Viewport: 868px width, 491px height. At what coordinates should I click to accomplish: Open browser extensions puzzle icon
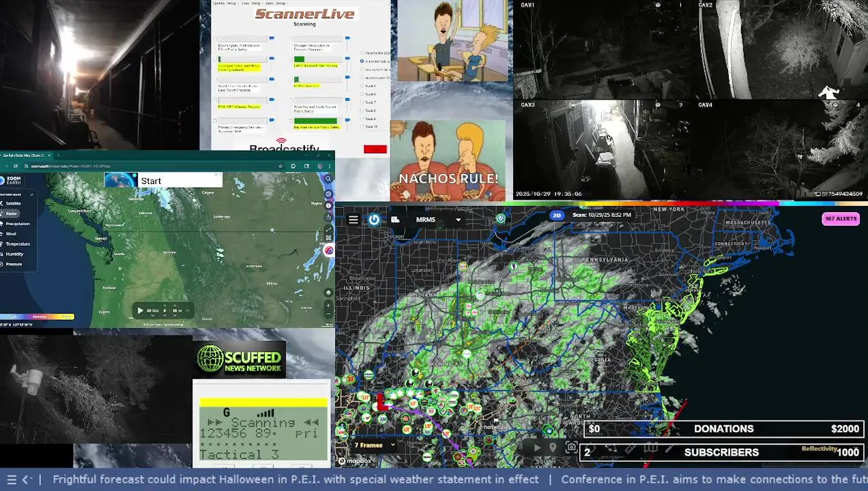293,166
